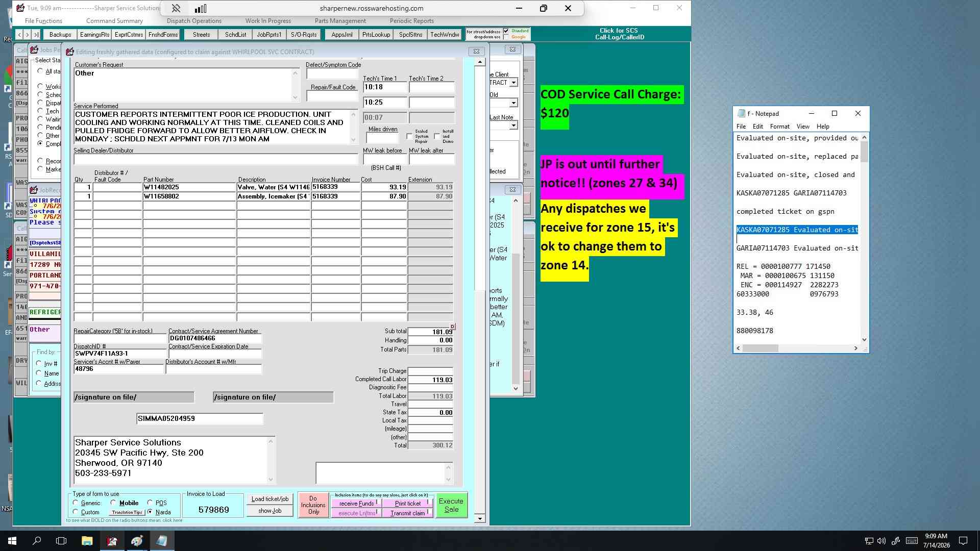Open the Task View icon in taskbar
Image resolution: width=980 pixels, height=551 pixels.
61,541
